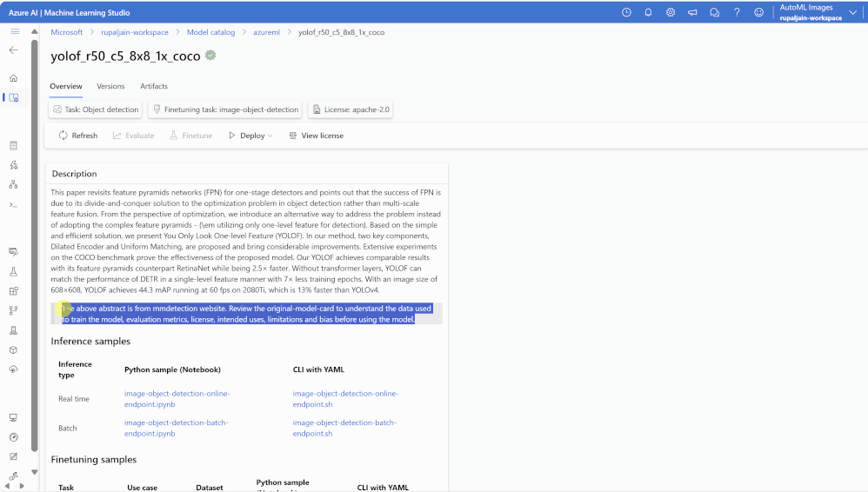Switch to the Versions tab
This screenshot has height=492, width=868.
click(110, 86)
